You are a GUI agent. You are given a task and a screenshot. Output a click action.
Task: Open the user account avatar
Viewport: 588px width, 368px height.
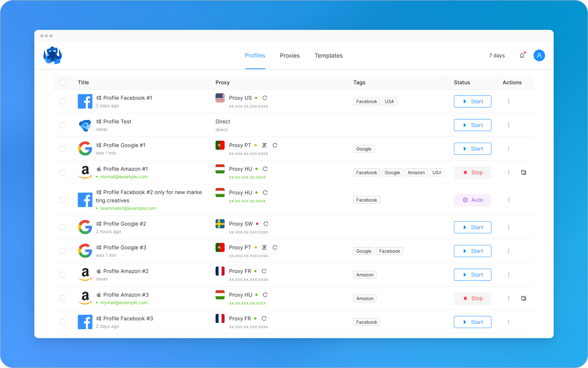click(539, 56)
